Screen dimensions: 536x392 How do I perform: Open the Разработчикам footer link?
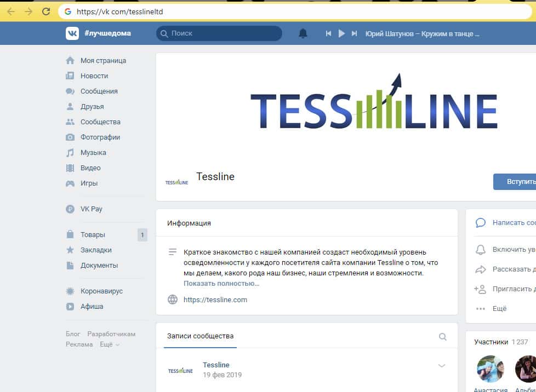coord(111,334)
